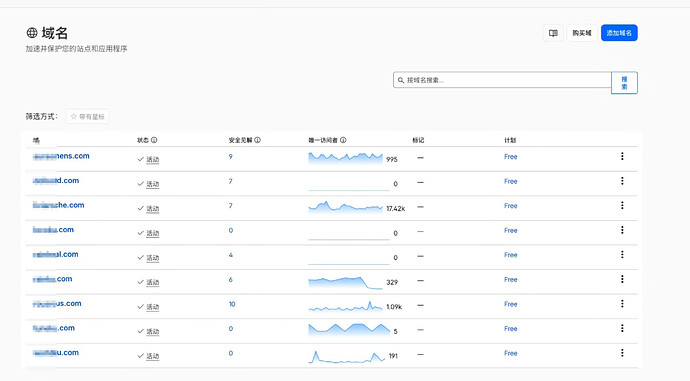Open security insights count 10 for us.com
Viewport: 690px width, 381px height.
click(x=232, y=304)
